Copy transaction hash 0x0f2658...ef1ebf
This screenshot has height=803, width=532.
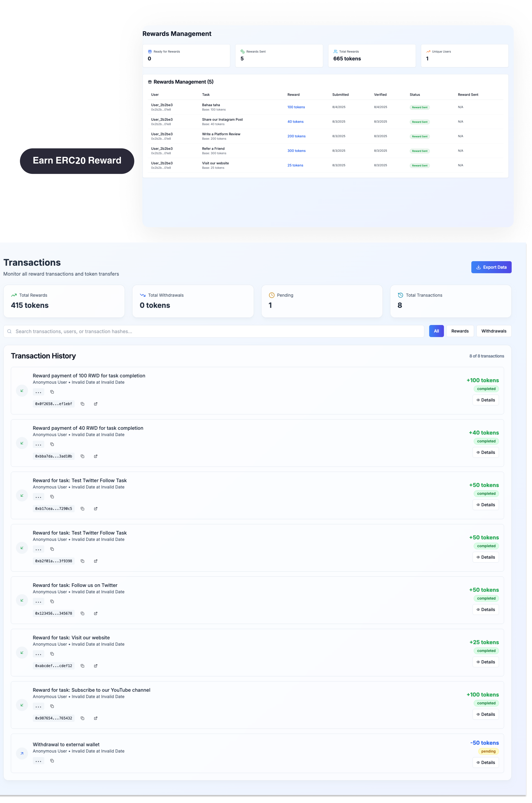coord(82,404)
